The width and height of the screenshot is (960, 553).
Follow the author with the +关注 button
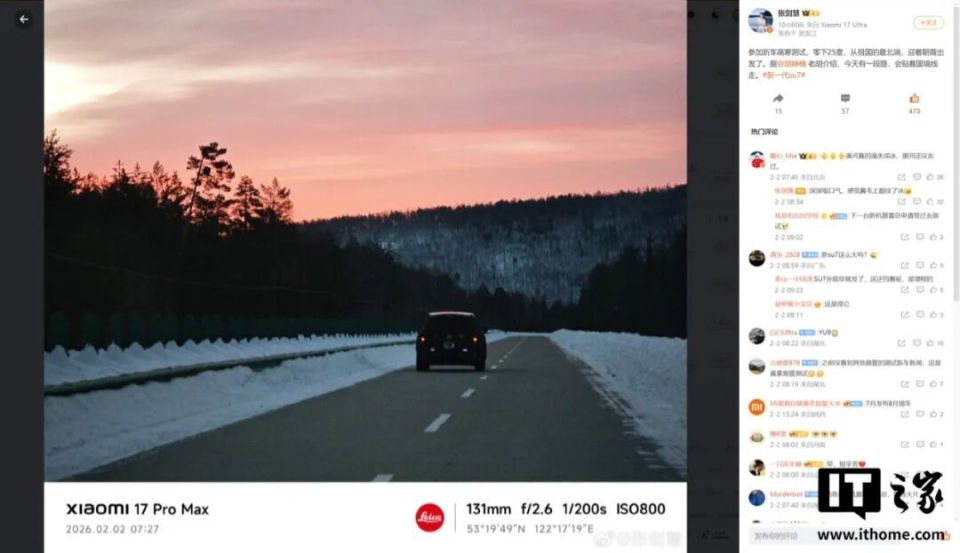point(928,23)
